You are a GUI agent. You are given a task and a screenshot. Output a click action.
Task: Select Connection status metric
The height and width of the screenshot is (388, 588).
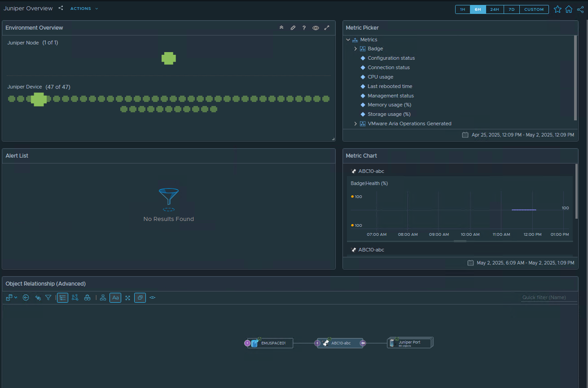coord(388,67)
